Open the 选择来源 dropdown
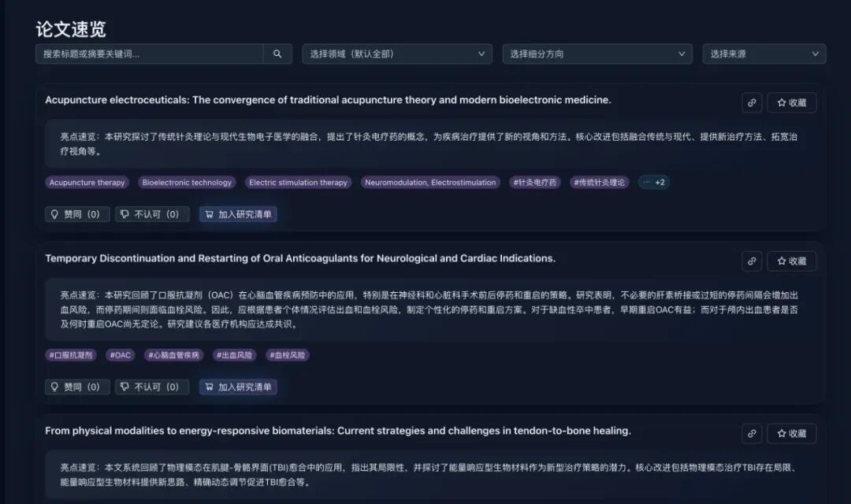 pyautogui.click(x=764, y=54)
